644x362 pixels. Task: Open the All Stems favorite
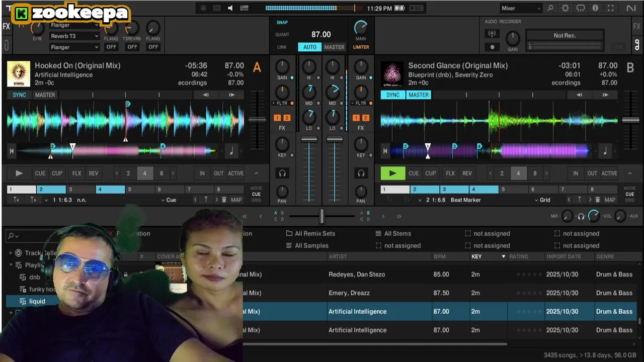tap(393, 233)
